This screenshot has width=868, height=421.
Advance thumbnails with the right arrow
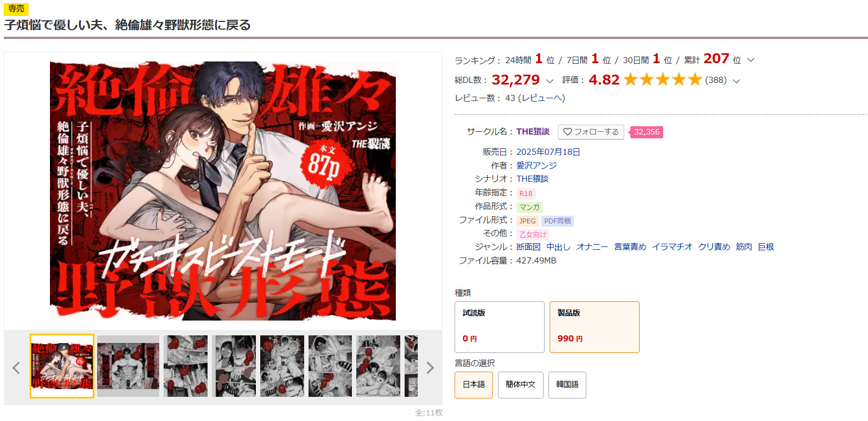point(430,368)
